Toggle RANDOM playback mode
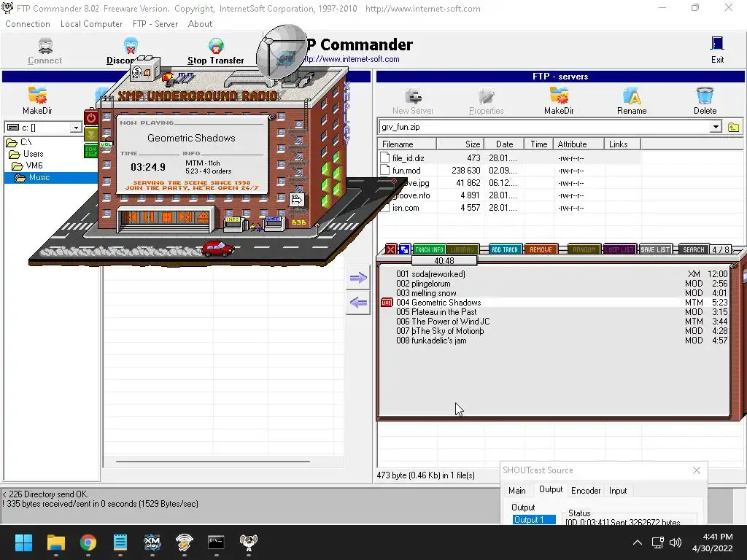The height and width of the screenshot is (560, 747). (584, 249)
